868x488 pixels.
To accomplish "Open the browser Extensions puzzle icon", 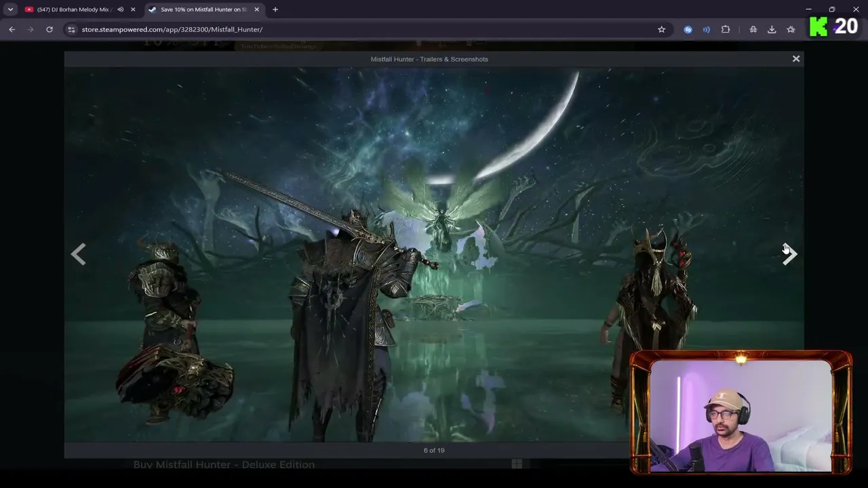I will [726, 29].
